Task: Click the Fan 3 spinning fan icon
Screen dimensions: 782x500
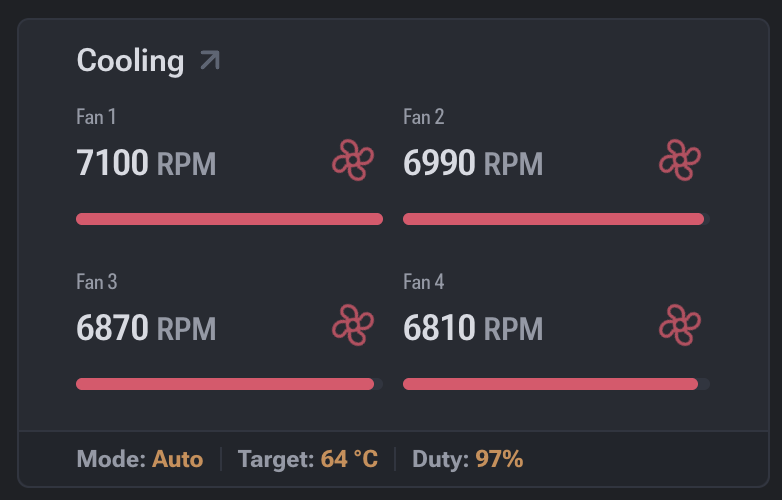Action: click(353, 325)
